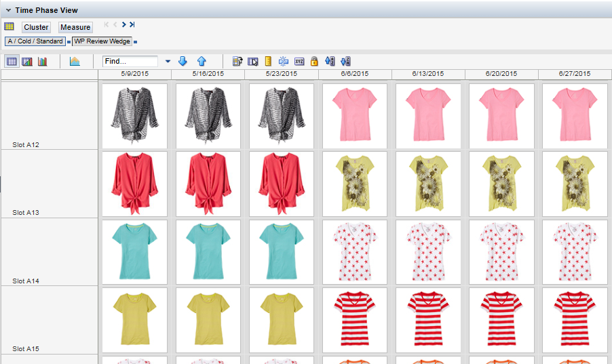Select the 5/16/2015 column header
Image resolution: width=612 pixels, height=364 pixels.
pyautogui.click(x=208, y=74)
